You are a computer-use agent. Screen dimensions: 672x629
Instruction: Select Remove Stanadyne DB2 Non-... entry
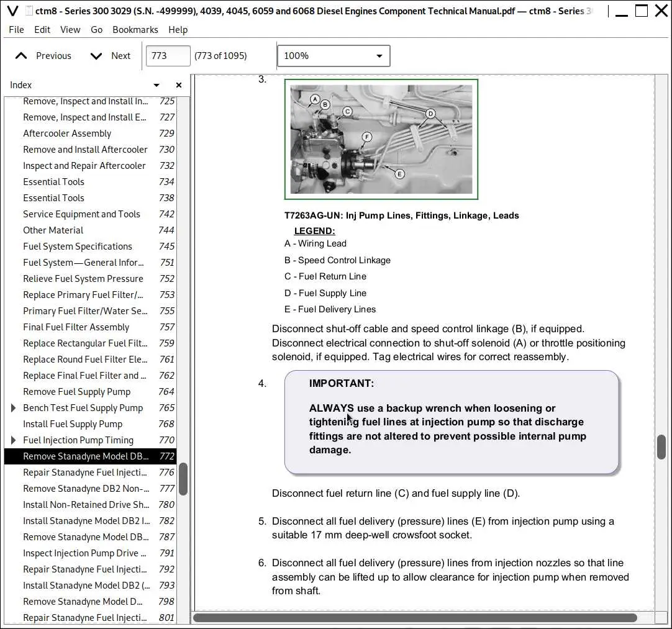tap(90, 489)
